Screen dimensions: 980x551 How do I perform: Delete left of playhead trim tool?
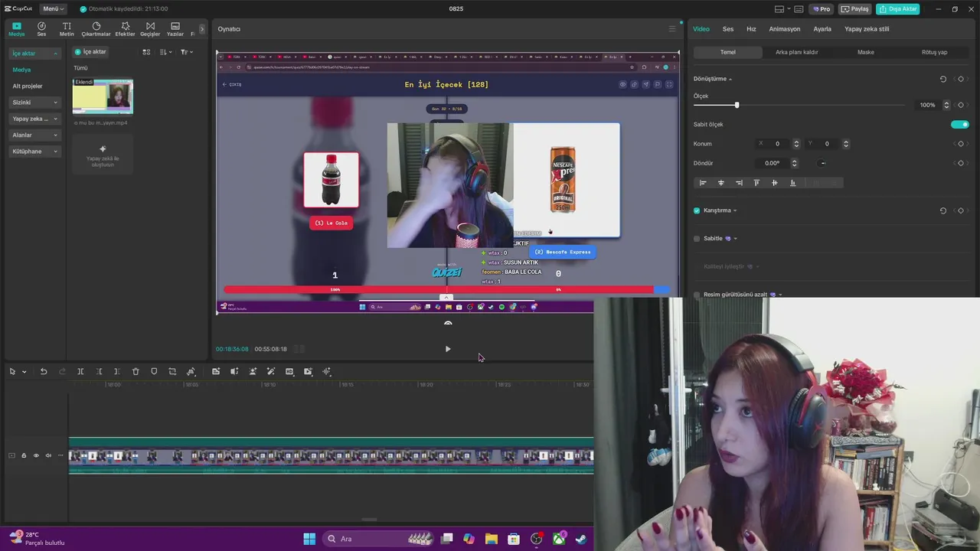tap(99, 371)
